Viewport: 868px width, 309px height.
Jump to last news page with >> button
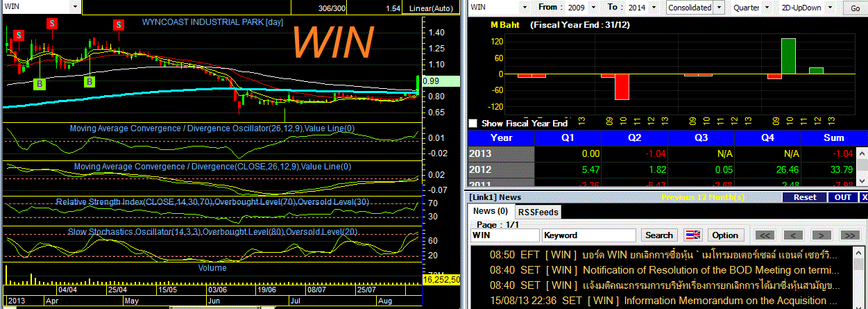(x=851, y=235)
